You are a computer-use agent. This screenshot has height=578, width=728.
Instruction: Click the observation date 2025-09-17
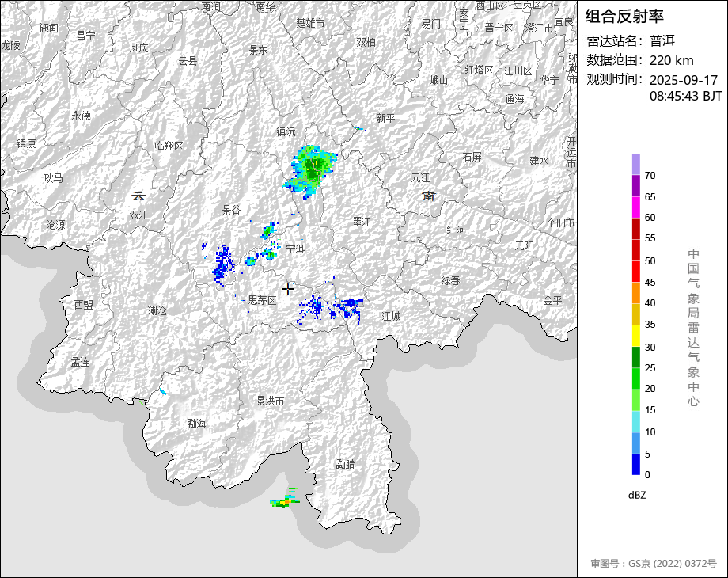tap(684, 80)
